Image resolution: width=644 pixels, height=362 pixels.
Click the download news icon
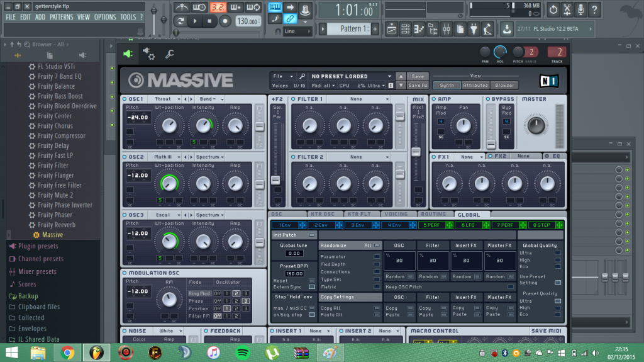pyautogui.click(x=507, y=29)
